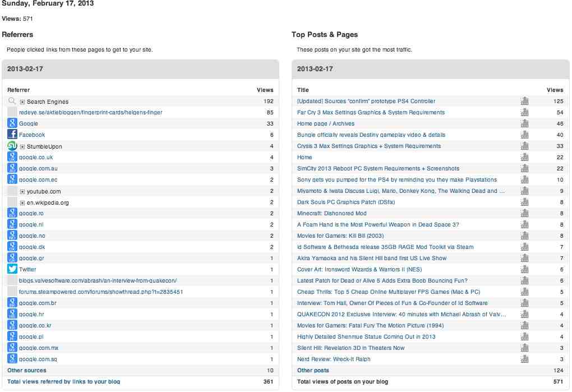Click the Other sources link
The image size is (572, 392).
click(x=27, y=370)
